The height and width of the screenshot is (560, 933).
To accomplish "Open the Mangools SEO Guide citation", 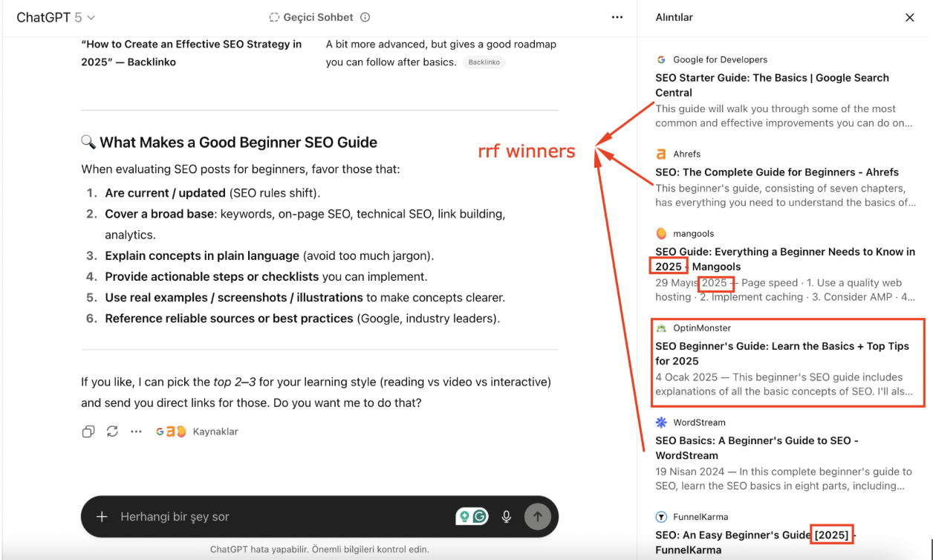I will [x=784, y=258].
